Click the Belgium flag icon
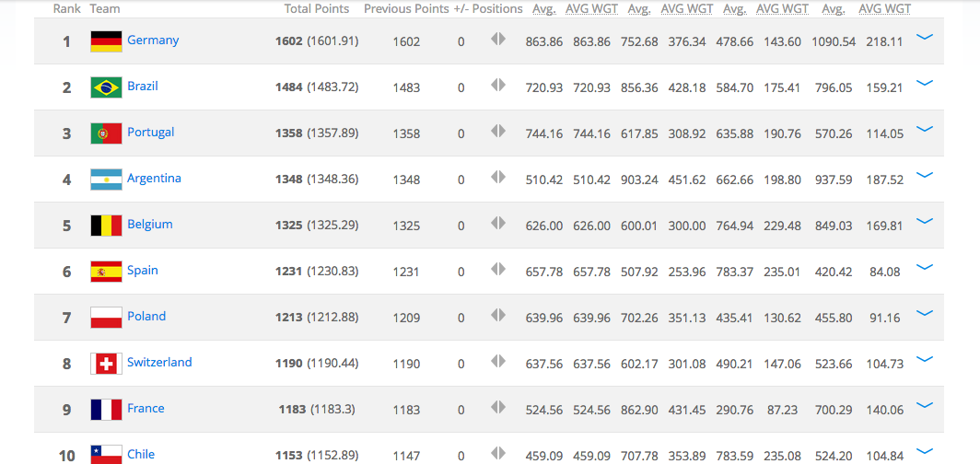 click(106, 226)
